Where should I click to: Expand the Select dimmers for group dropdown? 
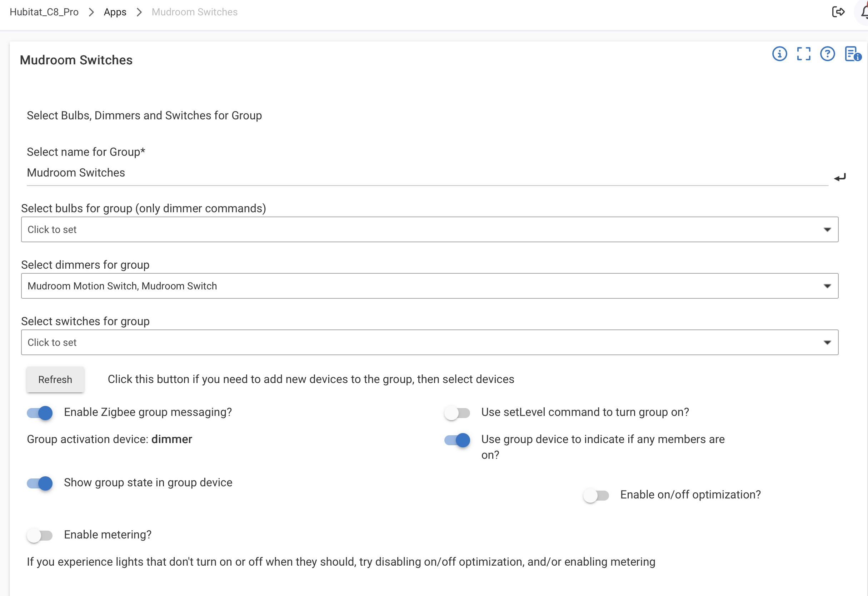[429, 286]
